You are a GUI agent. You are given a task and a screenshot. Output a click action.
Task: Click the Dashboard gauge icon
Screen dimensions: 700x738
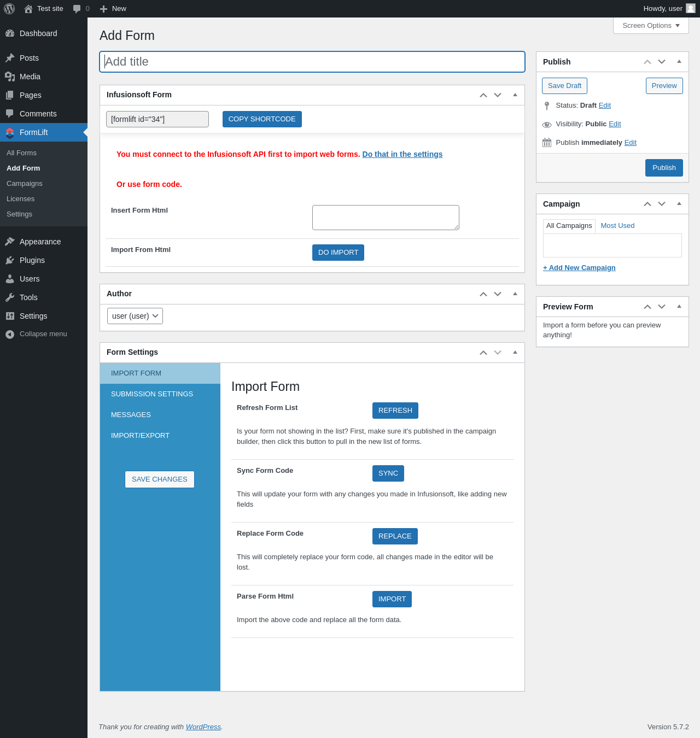click(x=10, y=33)
